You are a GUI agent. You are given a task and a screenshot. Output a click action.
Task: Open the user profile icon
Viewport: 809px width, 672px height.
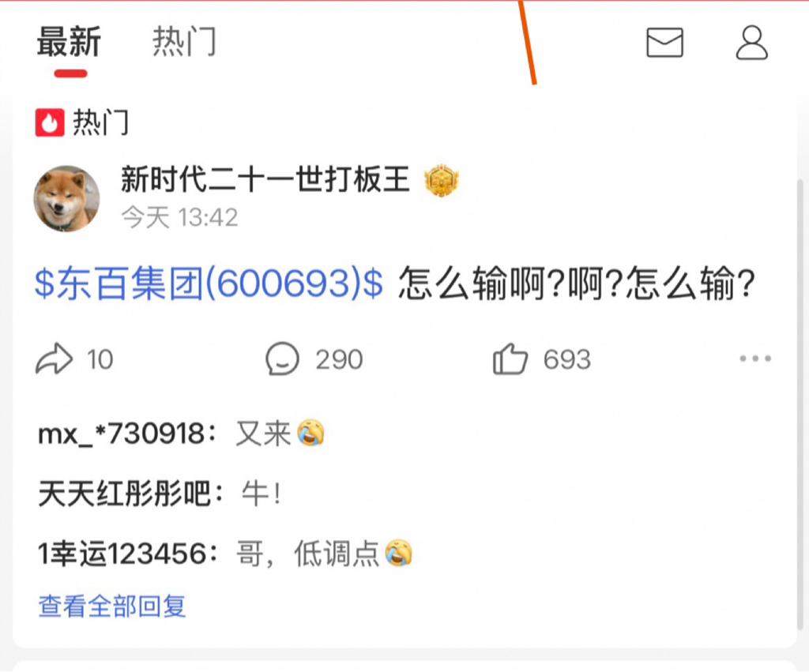pos(752,43)
